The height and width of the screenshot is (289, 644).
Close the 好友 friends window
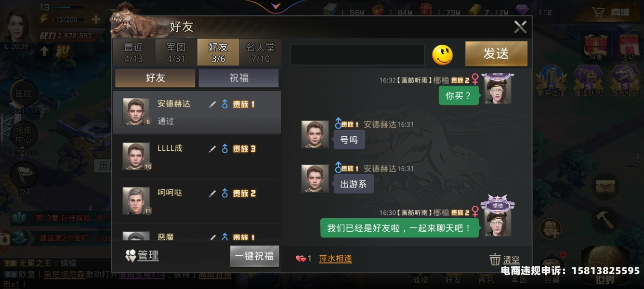click(x=520, y=27)
